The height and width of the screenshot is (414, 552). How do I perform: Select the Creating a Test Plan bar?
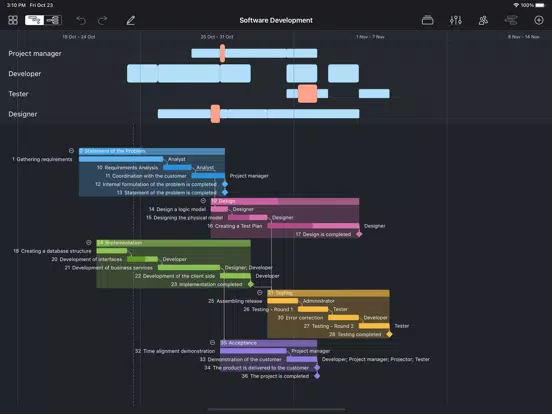click(x=313, y=226)
